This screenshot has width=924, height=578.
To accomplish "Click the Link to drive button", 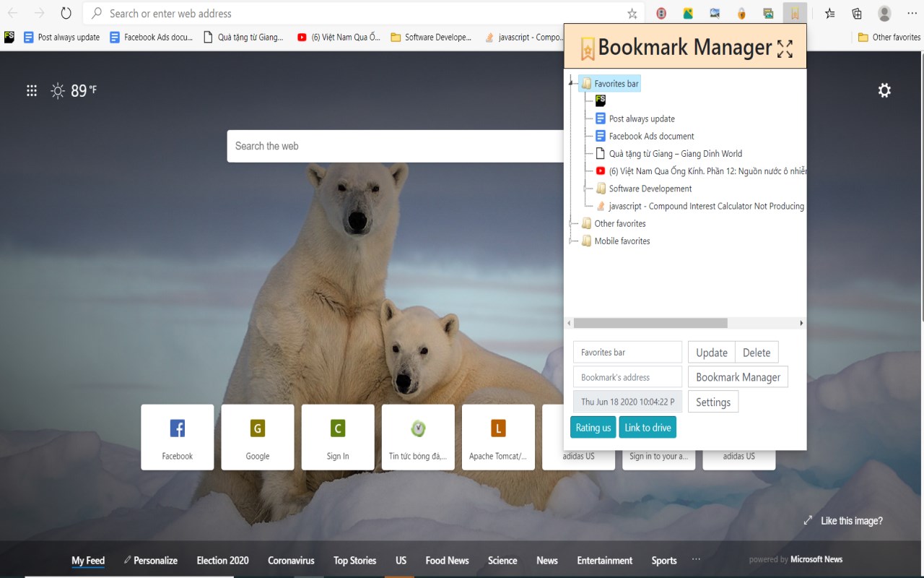I will pyautogui.click(x=648, y=427).
